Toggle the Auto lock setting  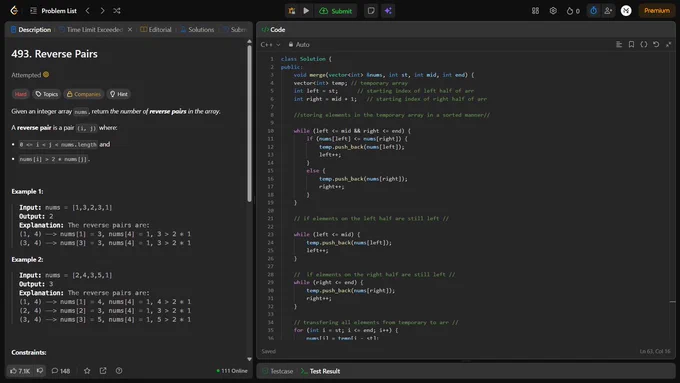click(299, 45)
